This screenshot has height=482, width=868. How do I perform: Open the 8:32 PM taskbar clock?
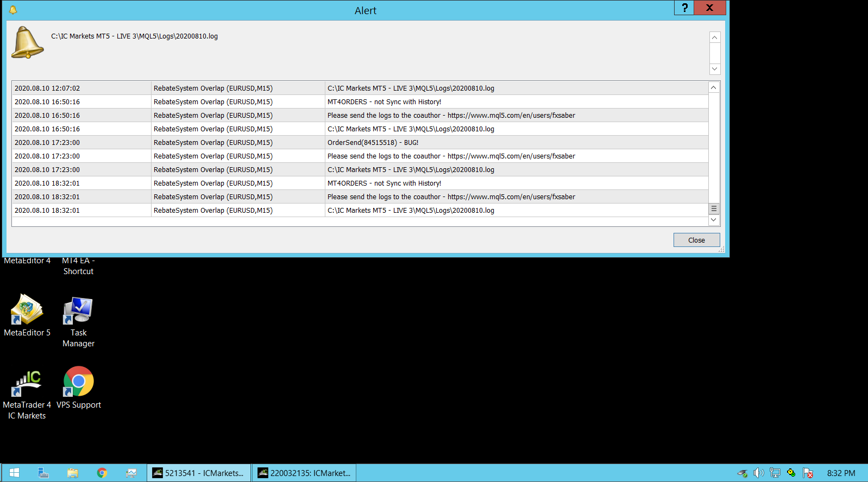tap(841, 473)
